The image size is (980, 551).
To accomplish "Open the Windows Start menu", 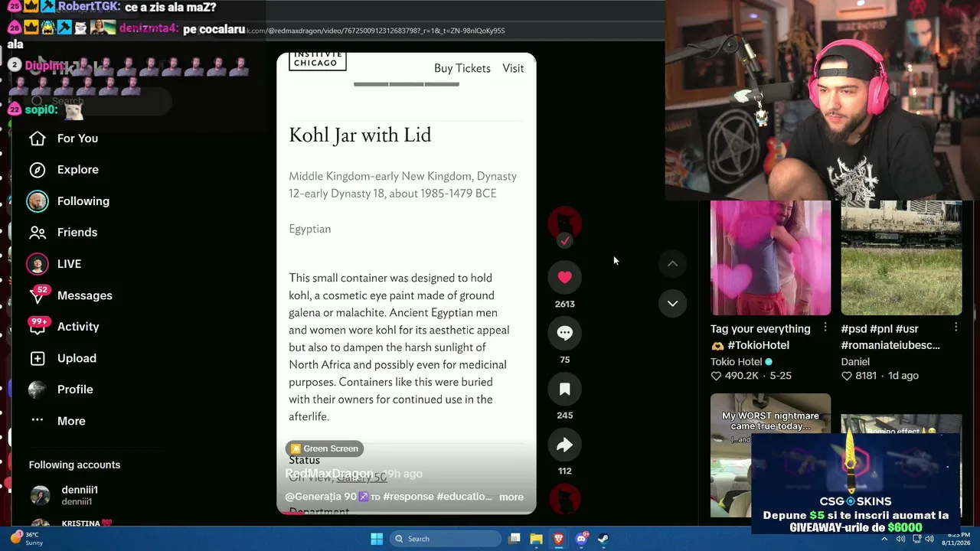I will (x=377, y=539).
